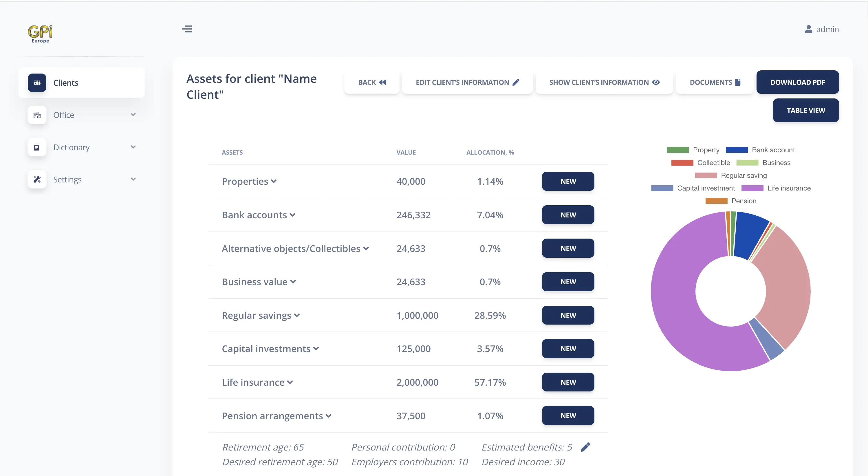Click the Bank account blue legend swatch
This screenshot has width=868, height=476.
coord(737,150)
